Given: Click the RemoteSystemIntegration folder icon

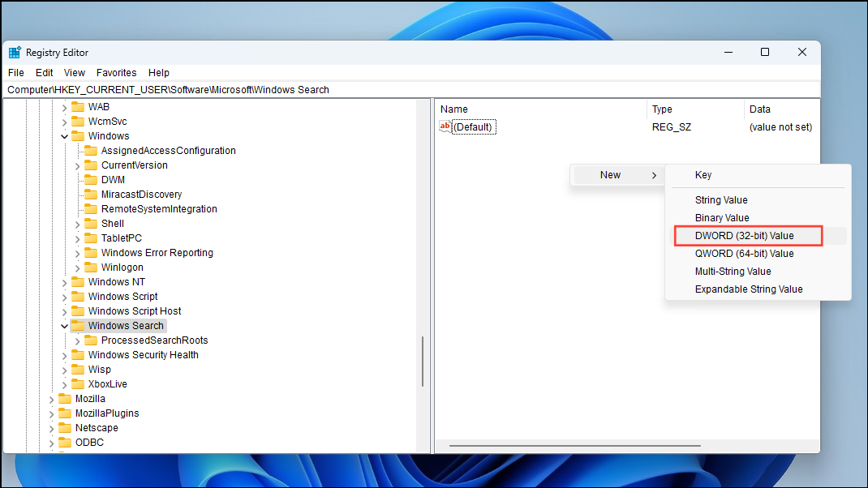Looking at the screenshot, I should coord(91,208).
